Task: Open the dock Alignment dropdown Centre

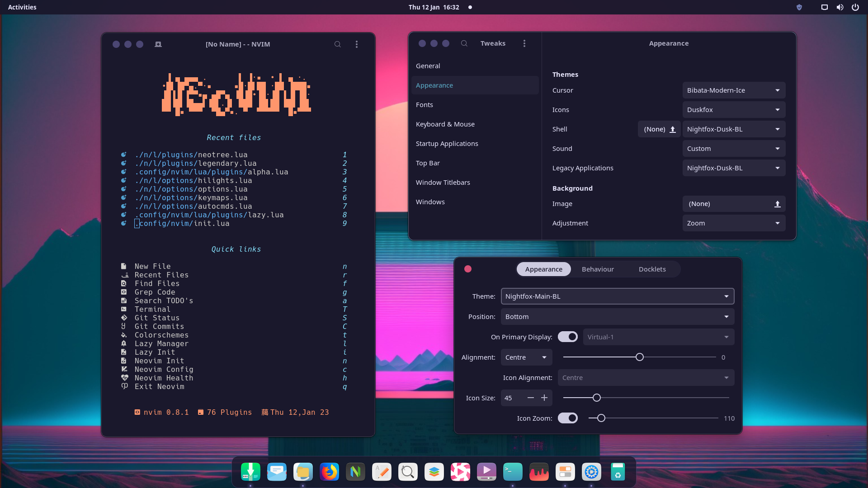Action: click(x=527, y=357)
